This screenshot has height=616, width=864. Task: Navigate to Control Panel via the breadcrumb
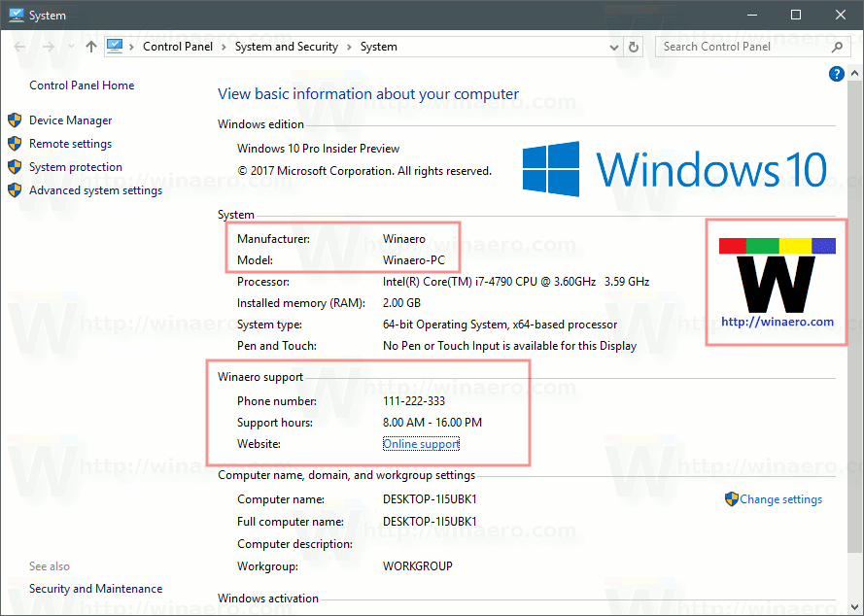177,46
